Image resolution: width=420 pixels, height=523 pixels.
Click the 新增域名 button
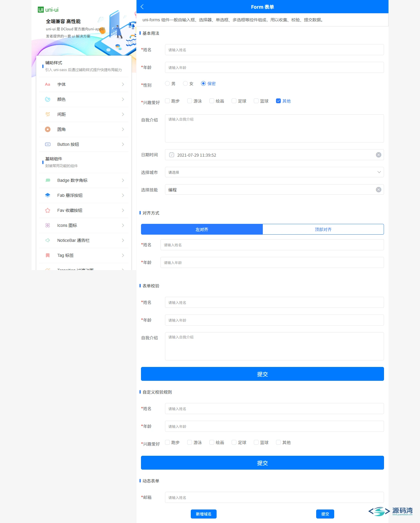point(204,514)
